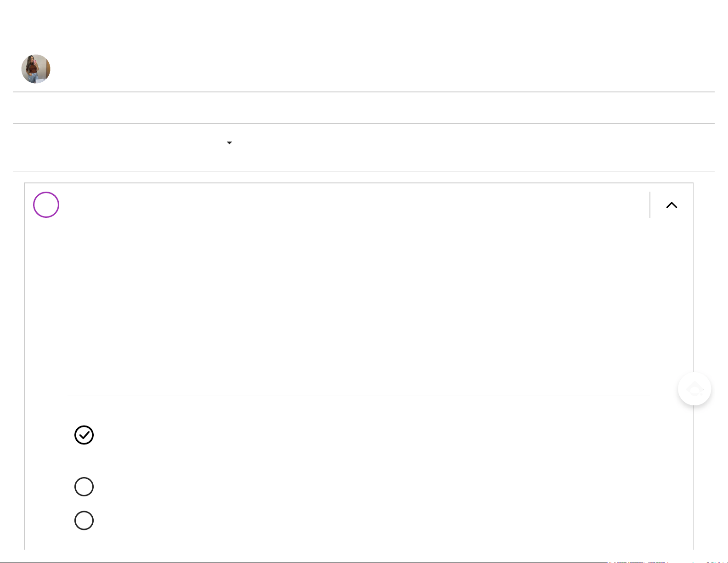Screen dimensions: 728x563
Task: View the woman's mirror selfie avatar
Action: (x=36, y=69)
